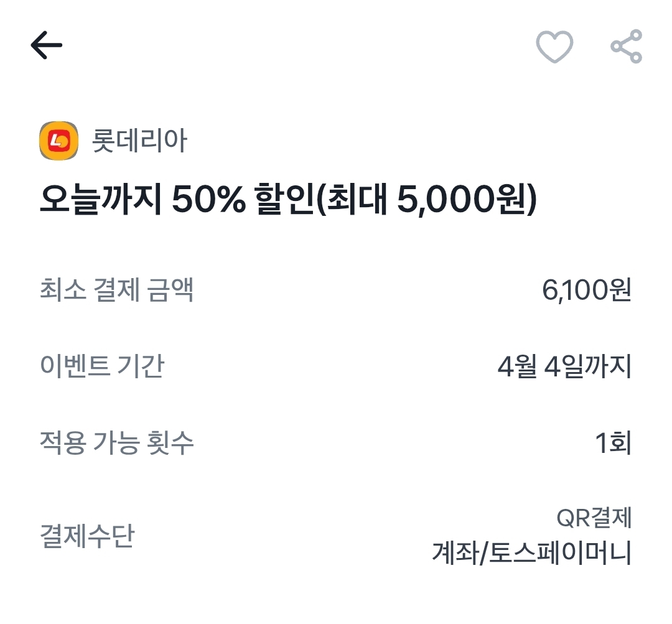Tap the 계좌/토스페이머니 payment text
The height and width of the screenshot is (624, 672).
tap(532, 552)
